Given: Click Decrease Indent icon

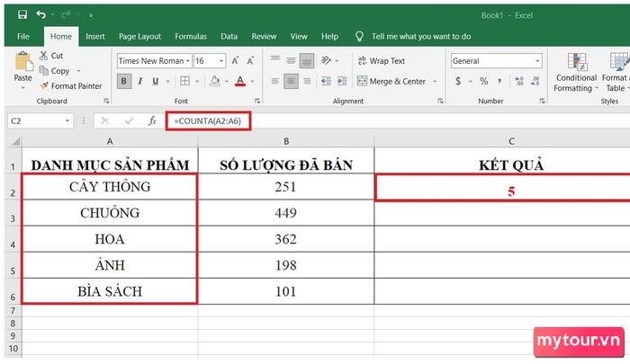Looking at the screenshot, I should [326, 82].
